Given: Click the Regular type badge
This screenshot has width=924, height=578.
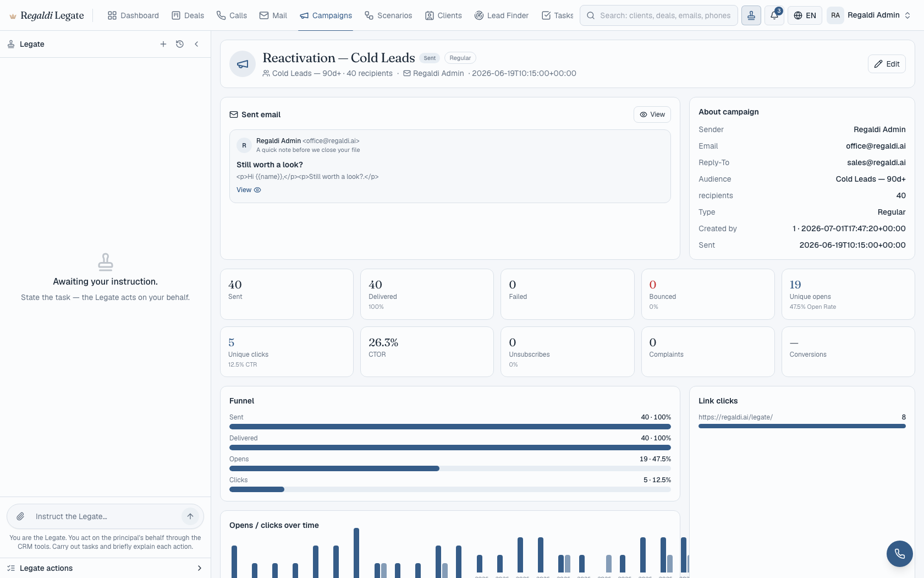Looking at the screenshot, I should pyautogui.click(x=460, y=58).
